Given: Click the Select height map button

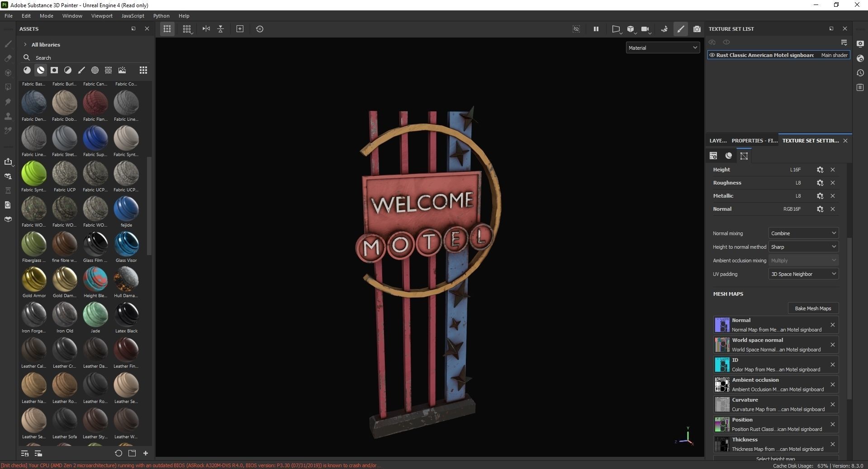Looking at the screenshot, I should pos(775,459).
